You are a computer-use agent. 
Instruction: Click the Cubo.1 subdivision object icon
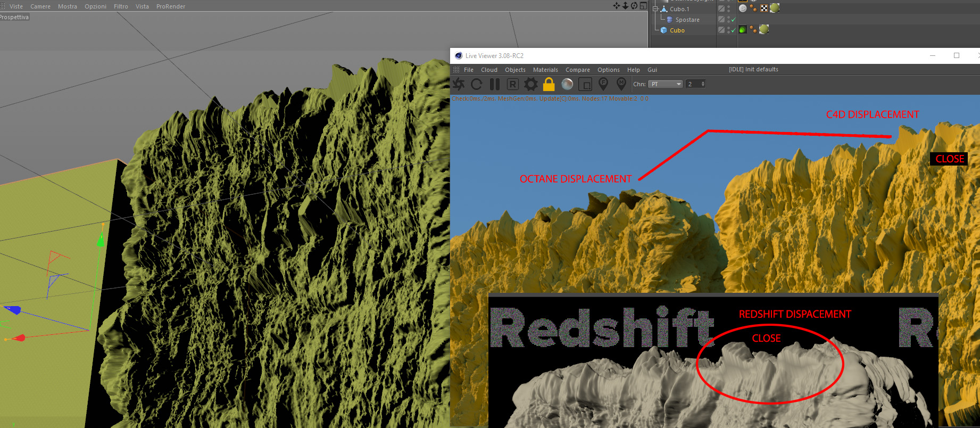(x=664, y=9)
